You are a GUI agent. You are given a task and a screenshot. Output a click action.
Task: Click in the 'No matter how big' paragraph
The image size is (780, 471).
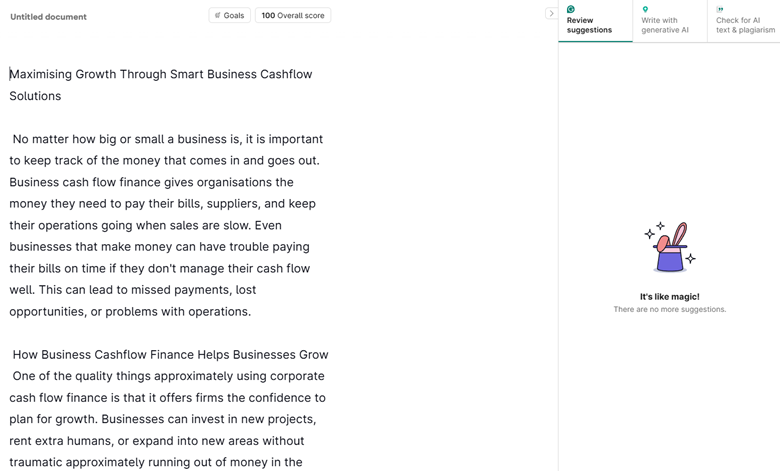(x=167, y=139)
